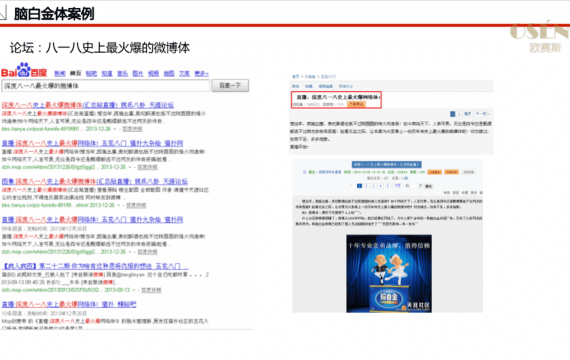Click the 五花八门 breadcrumb link
Viewport: 570px width, 360px height.
tap(328, 77)
